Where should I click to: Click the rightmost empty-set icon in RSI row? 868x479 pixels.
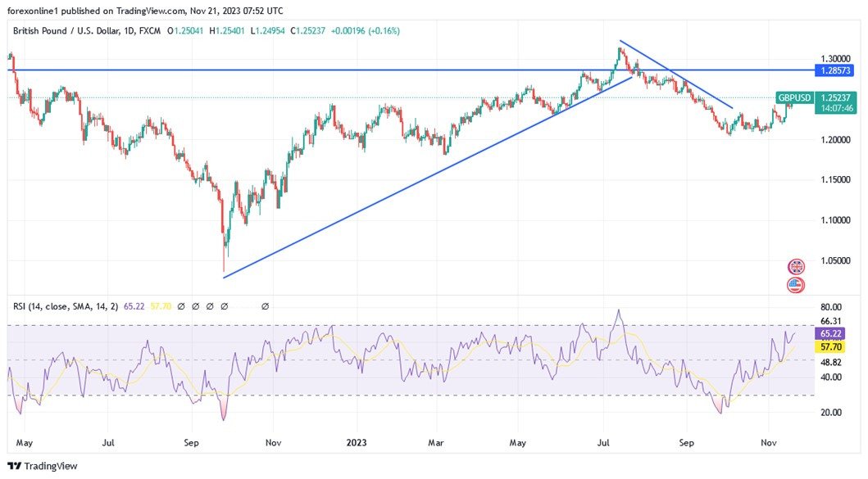click(266, 305)
